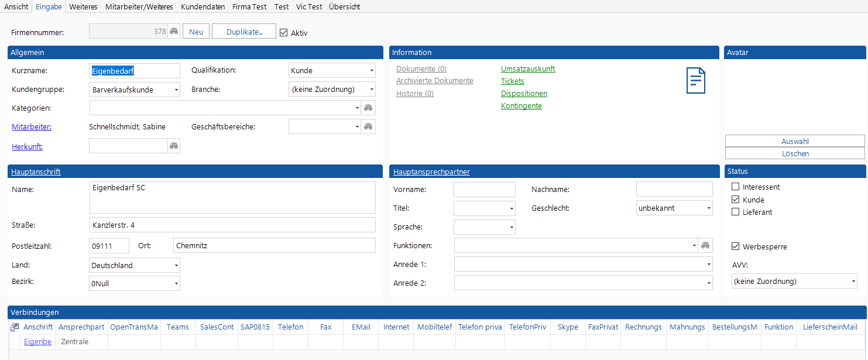Uncheck the Werbesperre checkbox

(736, 246)
